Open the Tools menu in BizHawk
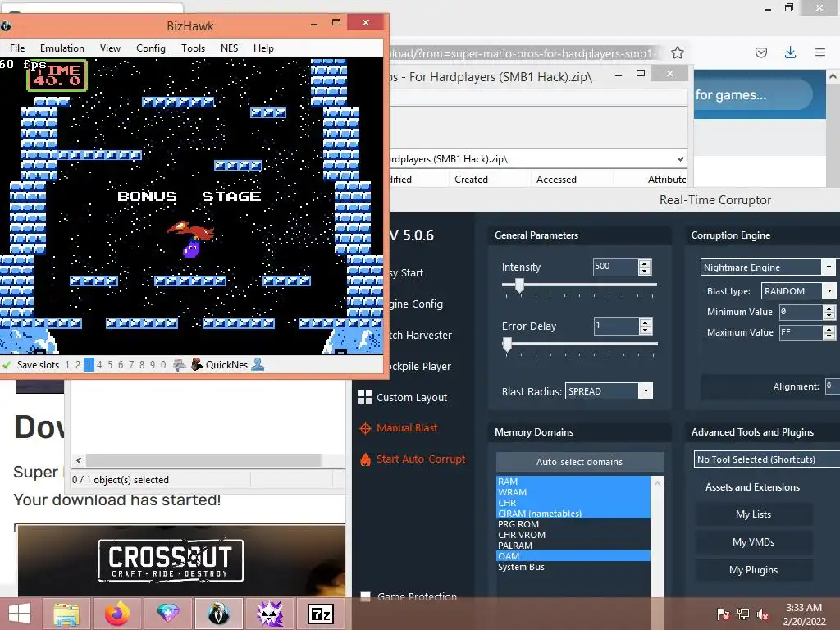Viewport: 840px width, 630px height. click(x=193, y=48)
